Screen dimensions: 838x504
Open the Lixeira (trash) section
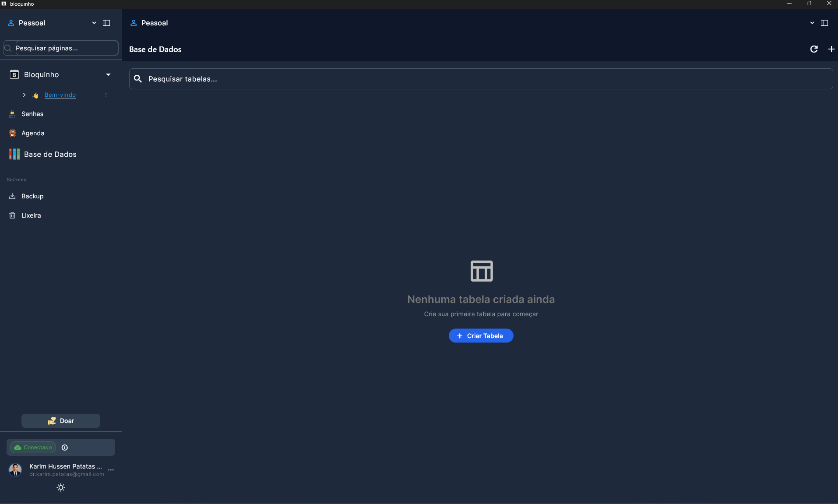[x=31, y=215]
